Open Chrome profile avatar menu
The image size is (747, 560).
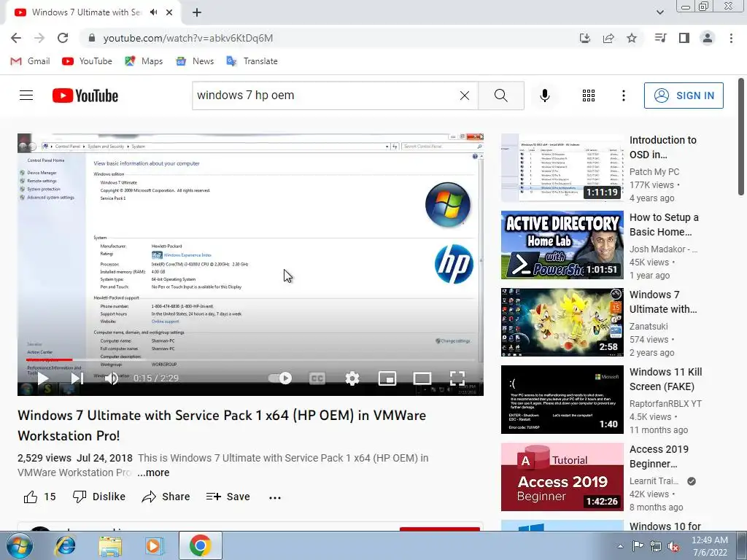coord(708,38)
